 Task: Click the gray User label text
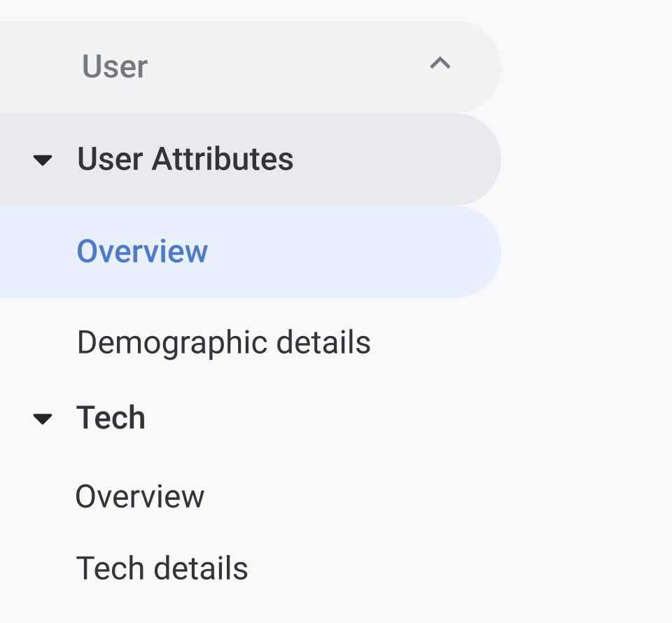point(115,66)
